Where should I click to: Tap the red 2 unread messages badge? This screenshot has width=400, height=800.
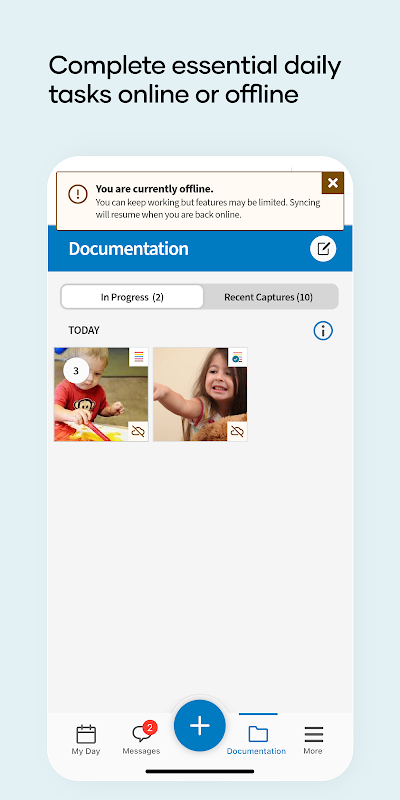tap(149, 728)
